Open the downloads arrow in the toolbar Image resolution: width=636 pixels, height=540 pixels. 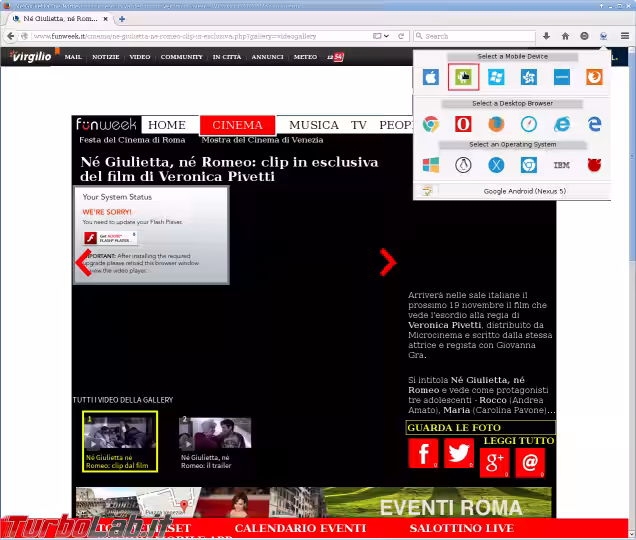[x=548, y=36]
